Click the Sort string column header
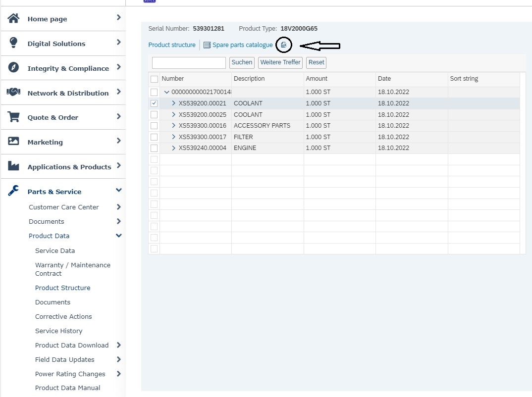 pos(484,79)
